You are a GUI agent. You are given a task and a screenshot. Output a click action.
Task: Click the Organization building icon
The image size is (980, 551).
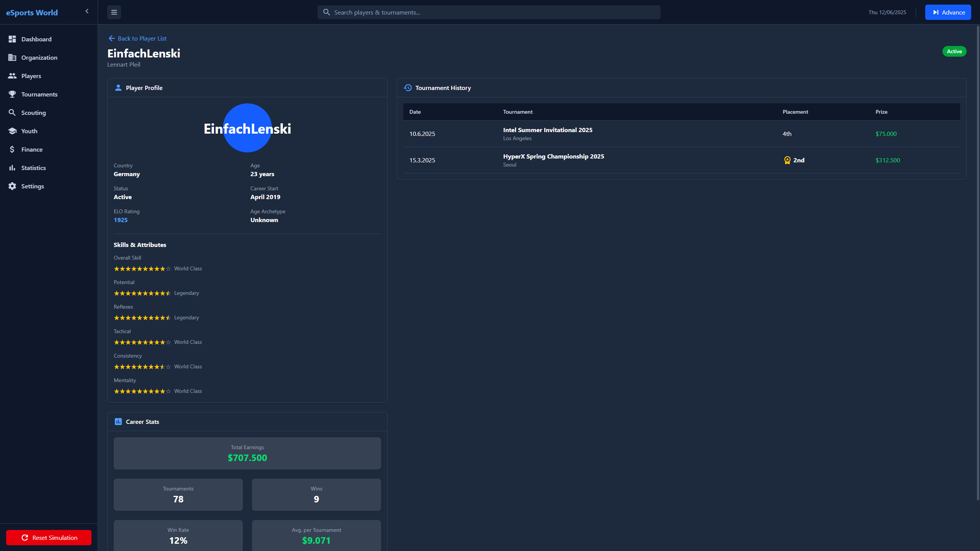pyautogui.click(x=12, y=57)
